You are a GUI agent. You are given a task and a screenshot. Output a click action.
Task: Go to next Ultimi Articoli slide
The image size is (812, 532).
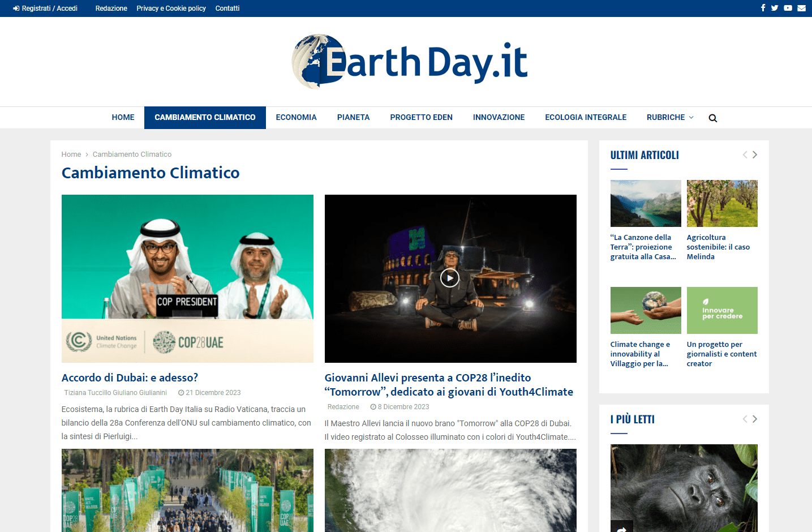(754, 155)
